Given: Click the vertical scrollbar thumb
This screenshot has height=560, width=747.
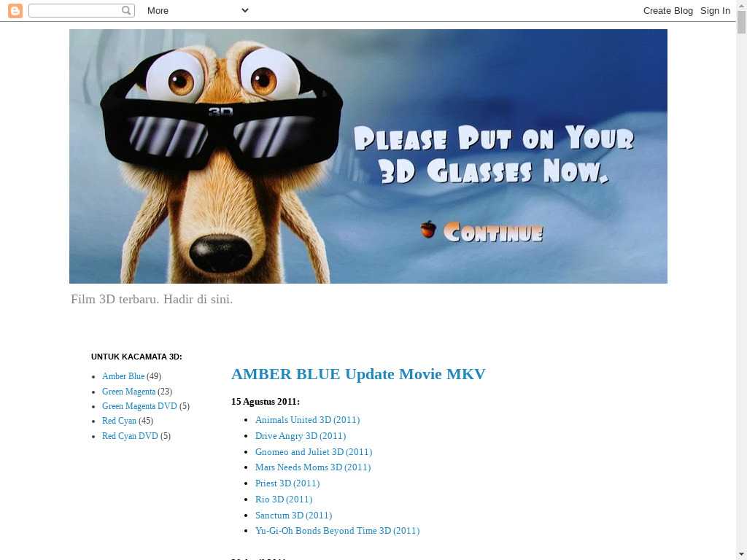Looking at the screenshot, I should tap(742, 22).
